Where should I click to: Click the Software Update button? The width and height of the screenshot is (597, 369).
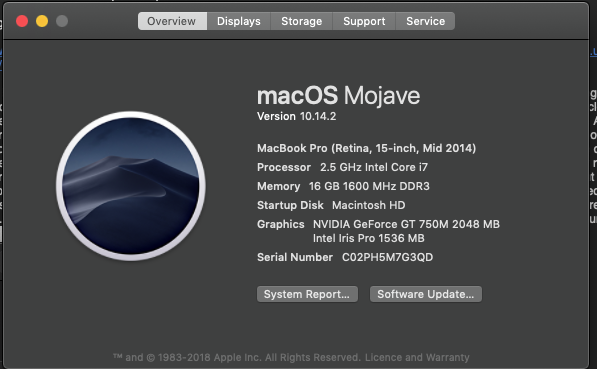click(x=426, y=294)
